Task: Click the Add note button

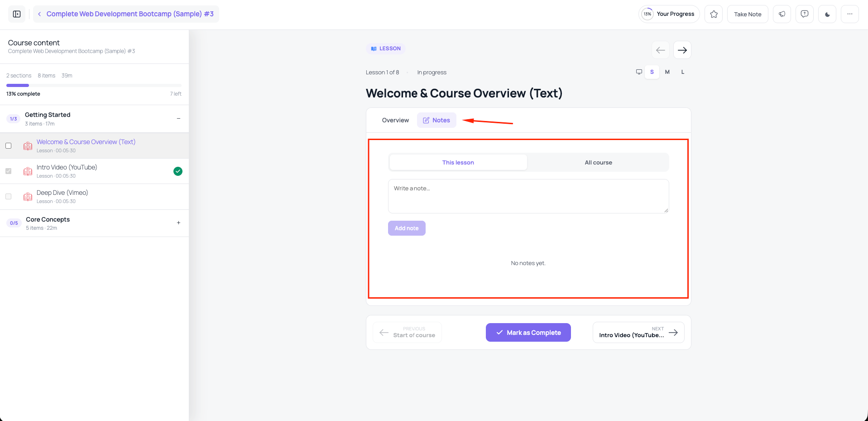Action: [x=407, y=228]
